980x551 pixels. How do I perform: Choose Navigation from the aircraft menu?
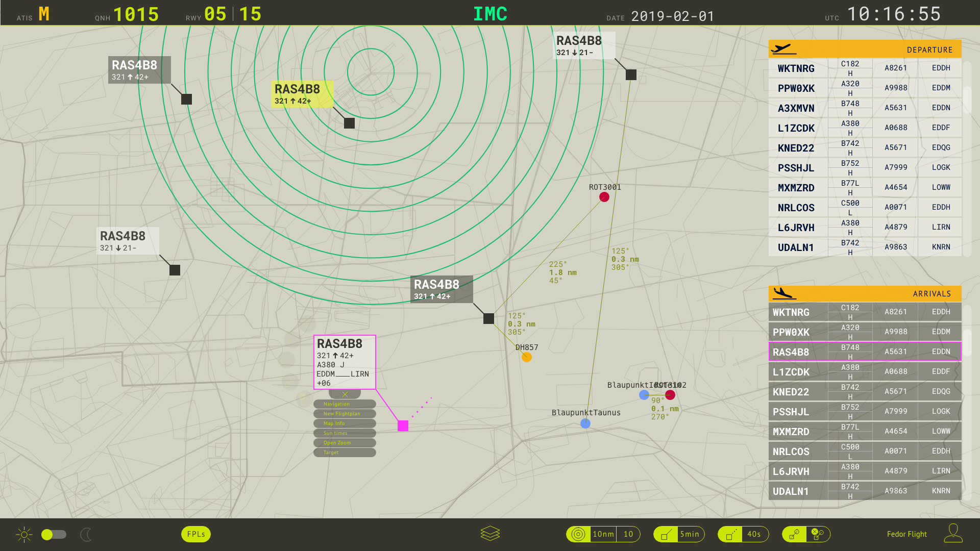[x=345, y=404]
